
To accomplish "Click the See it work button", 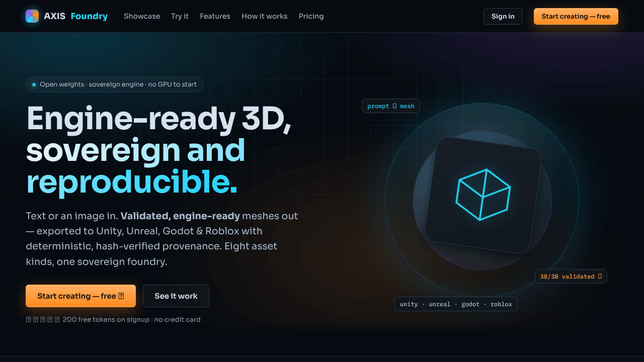I will pos(176,296).
